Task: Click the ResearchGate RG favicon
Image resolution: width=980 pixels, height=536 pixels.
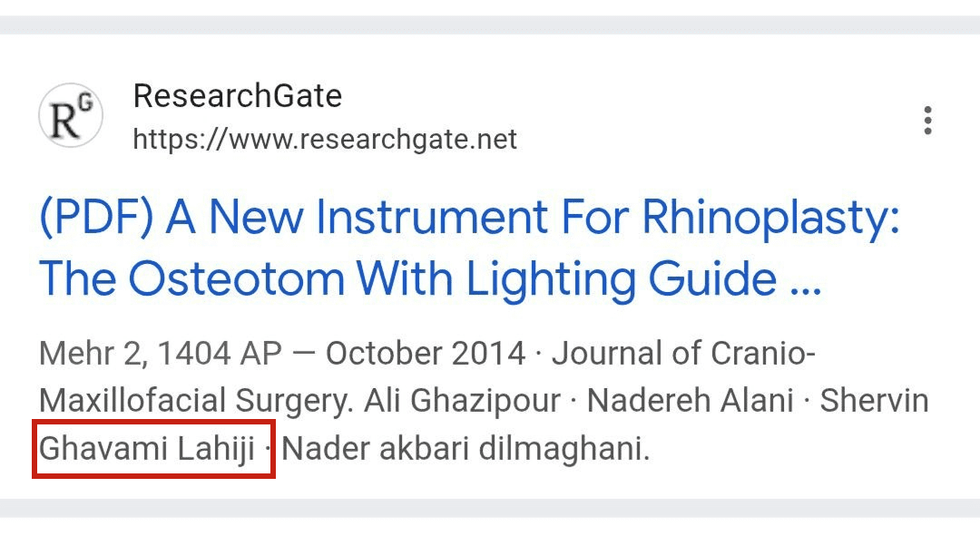Action: pyautogui.click(x=70, y=118)
